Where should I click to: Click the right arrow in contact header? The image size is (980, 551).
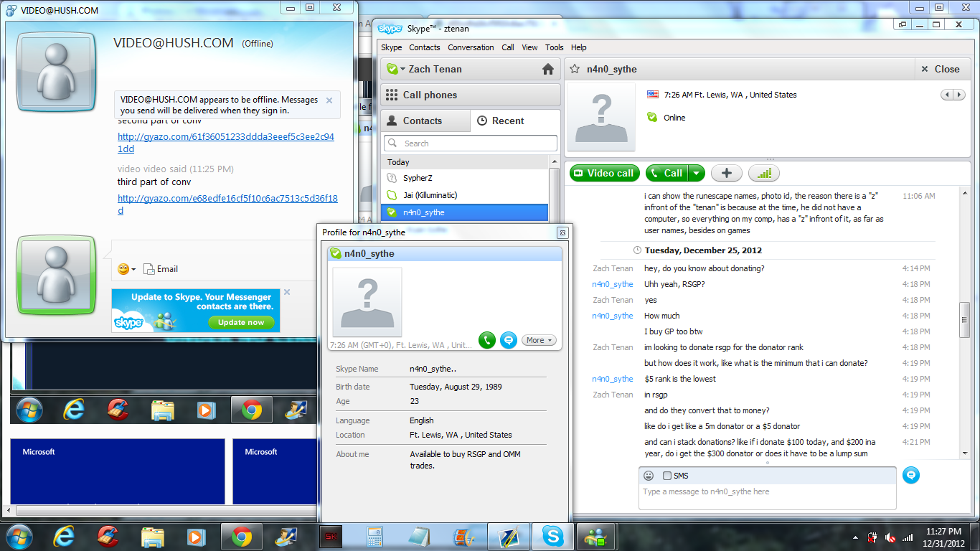(960, 95)
